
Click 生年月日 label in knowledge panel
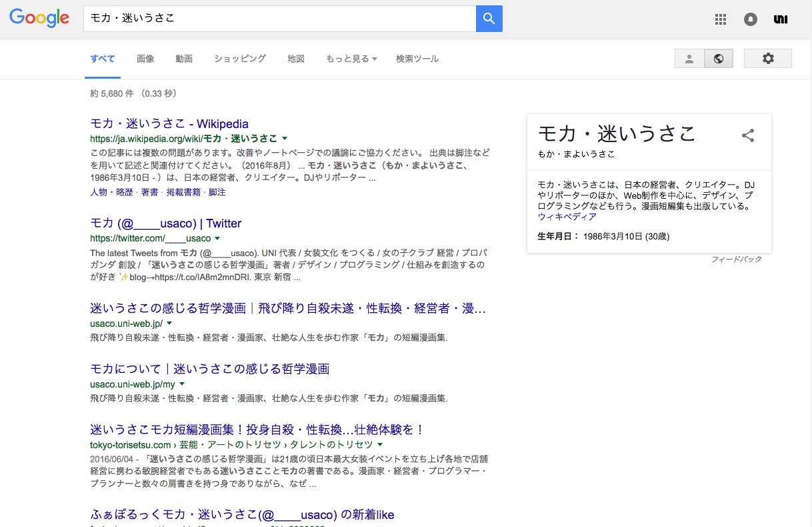558,236
